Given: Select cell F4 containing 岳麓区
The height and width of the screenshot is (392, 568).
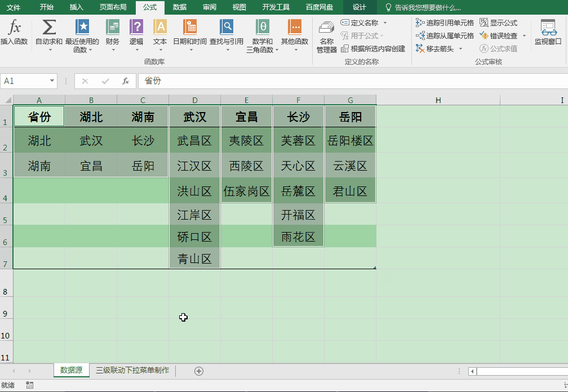Looking at the screenshot, I should tap(298, 191).
